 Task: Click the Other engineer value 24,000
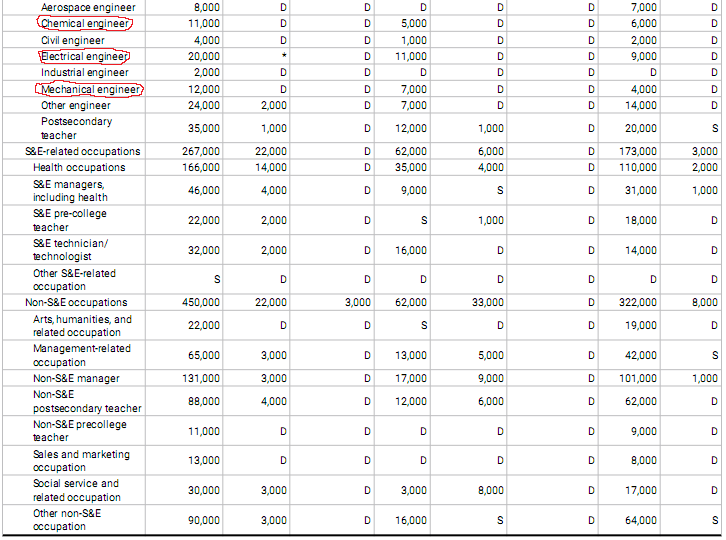(204, 106)
